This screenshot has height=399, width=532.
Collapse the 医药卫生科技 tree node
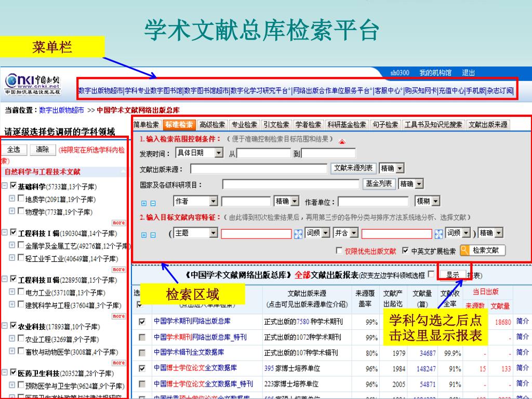tap(5, 373)
